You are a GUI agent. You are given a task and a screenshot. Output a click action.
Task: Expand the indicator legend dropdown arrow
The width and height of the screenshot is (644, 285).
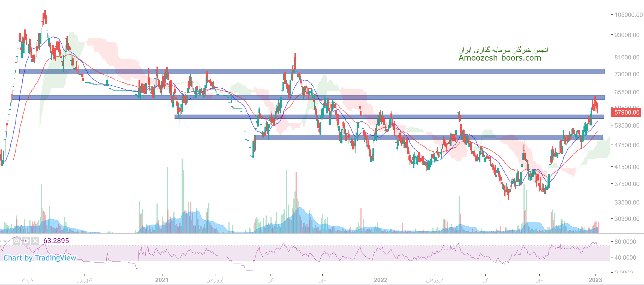[5, 241]
